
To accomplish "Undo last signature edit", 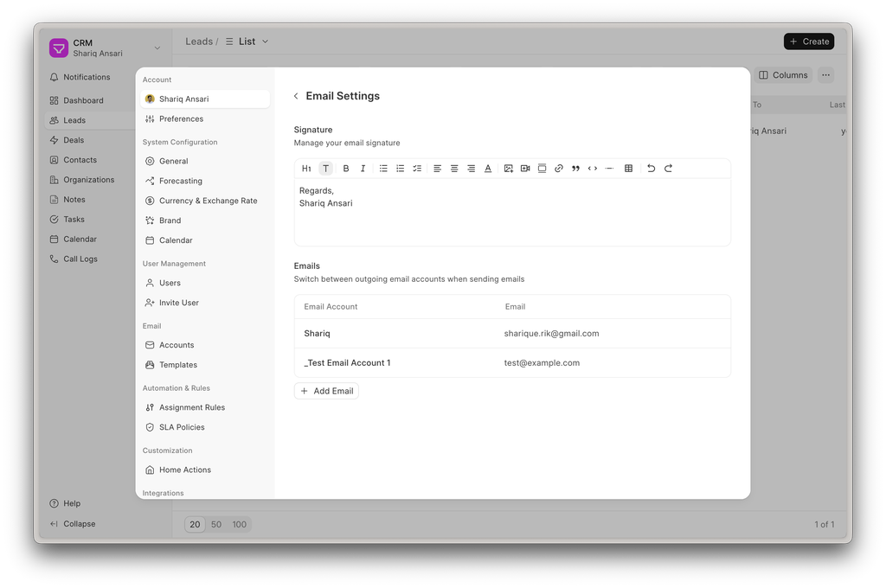I will pos(652,169).
